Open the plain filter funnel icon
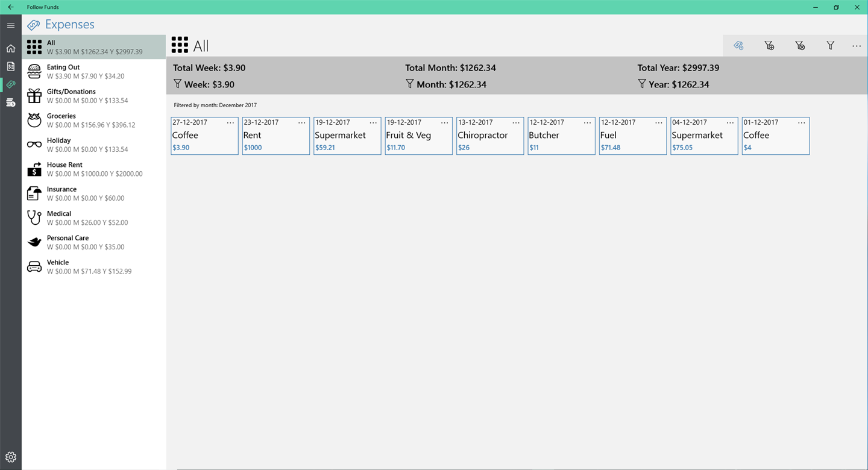 [831, 46]
